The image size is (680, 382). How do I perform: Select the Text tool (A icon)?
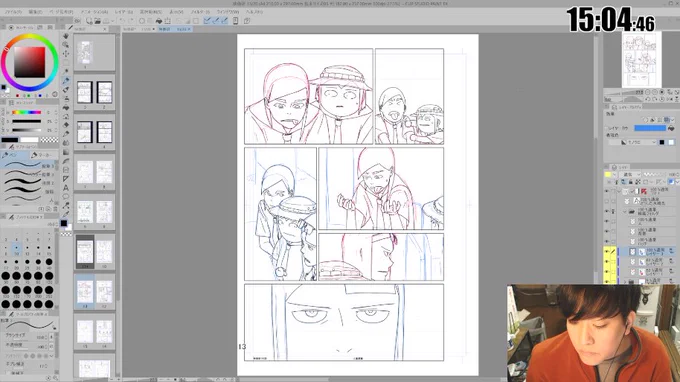(x=66, y=188)
